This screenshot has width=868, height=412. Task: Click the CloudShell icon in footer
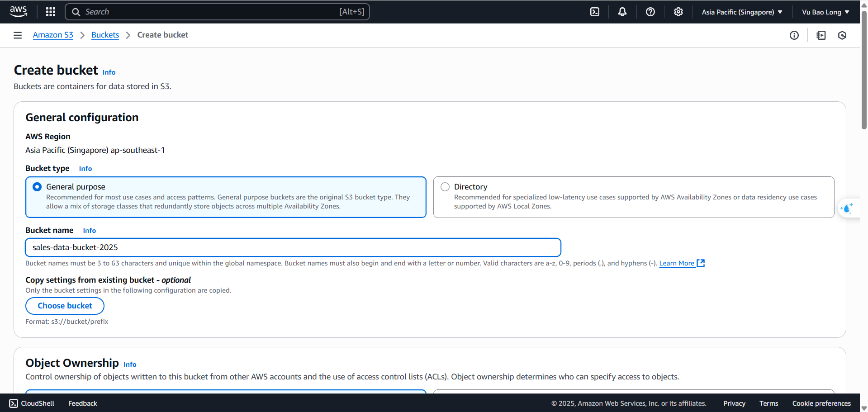pos(14,403)
